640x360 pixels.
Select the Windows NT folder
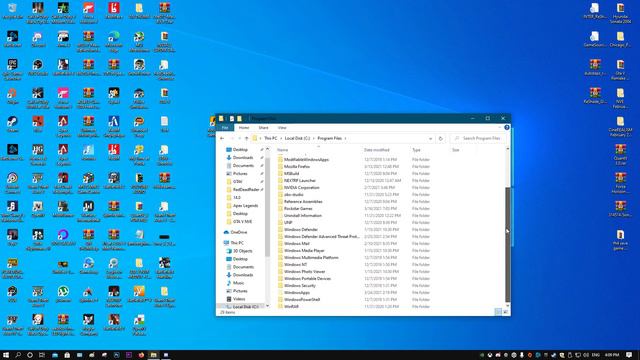point(296,264)
